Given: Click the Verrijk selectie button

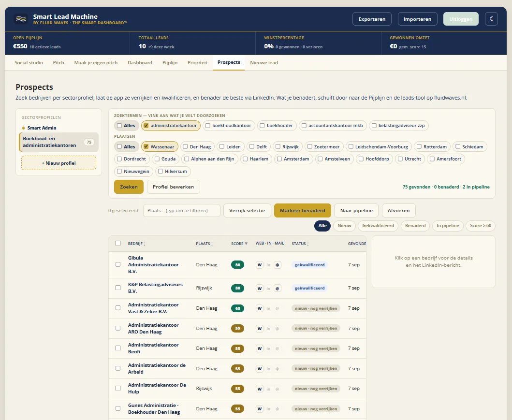Looking at the screenshot, I should pyautogui.click(x=247, y=211).
